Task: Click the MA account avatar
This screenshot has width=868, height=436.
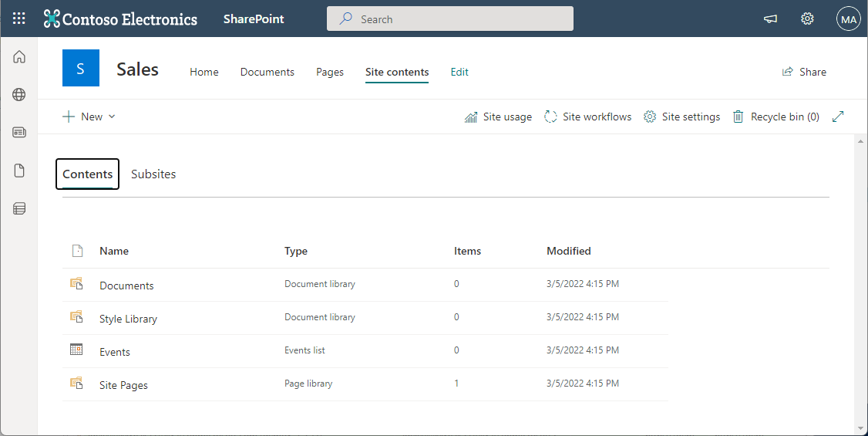Action: (848, 19)
